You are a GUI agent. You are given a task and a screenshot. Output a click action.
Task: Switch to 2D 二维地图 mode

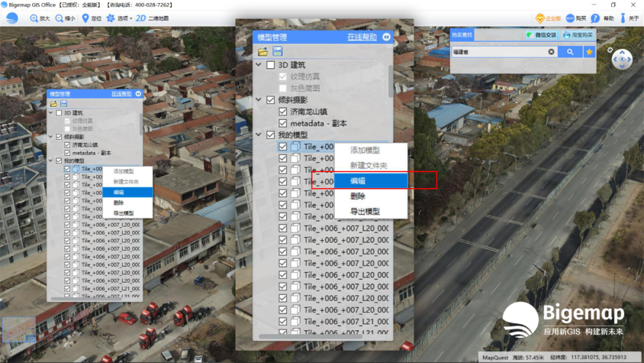click(153, 19)
